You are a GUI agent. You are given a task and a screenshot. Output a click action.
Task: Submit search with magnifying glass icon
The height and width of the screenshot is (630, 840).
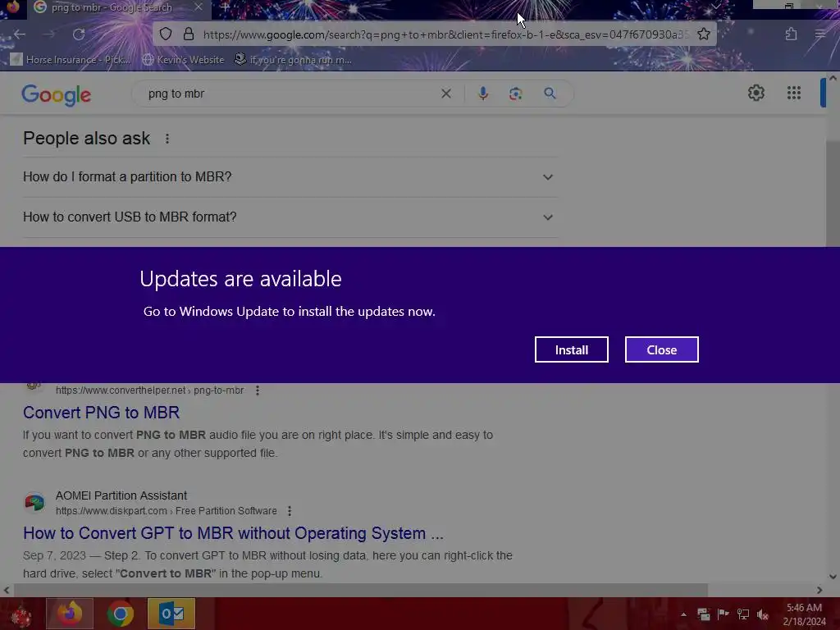pyautogui.click(x=550, y=94)
